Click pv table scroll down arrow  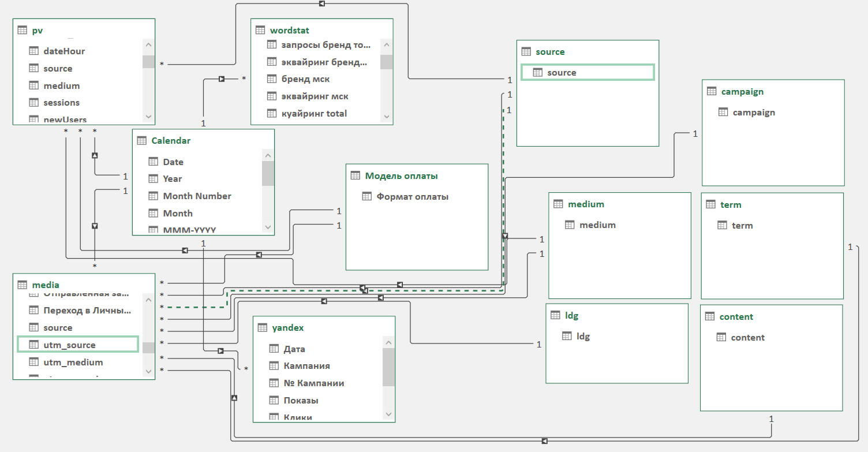coord(149,116)
